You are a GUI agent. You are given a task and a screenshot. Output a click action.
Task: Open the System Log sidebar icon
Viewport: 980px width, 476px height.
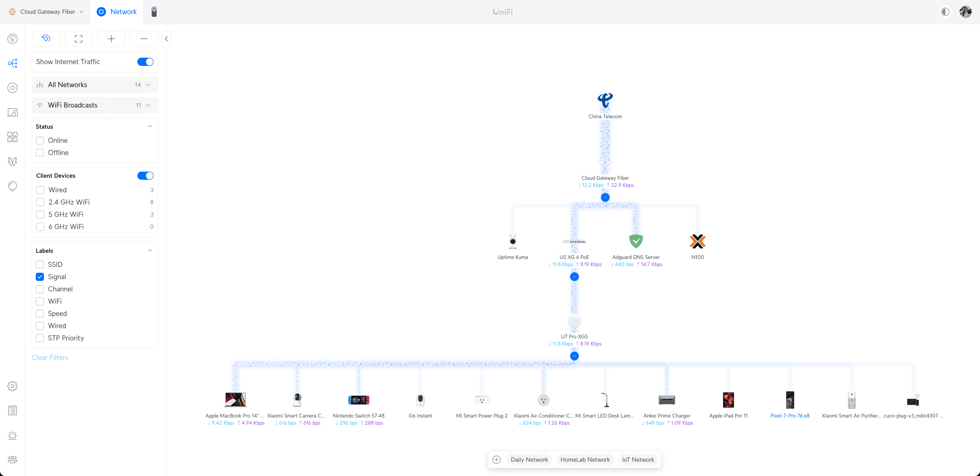[13, 411]
